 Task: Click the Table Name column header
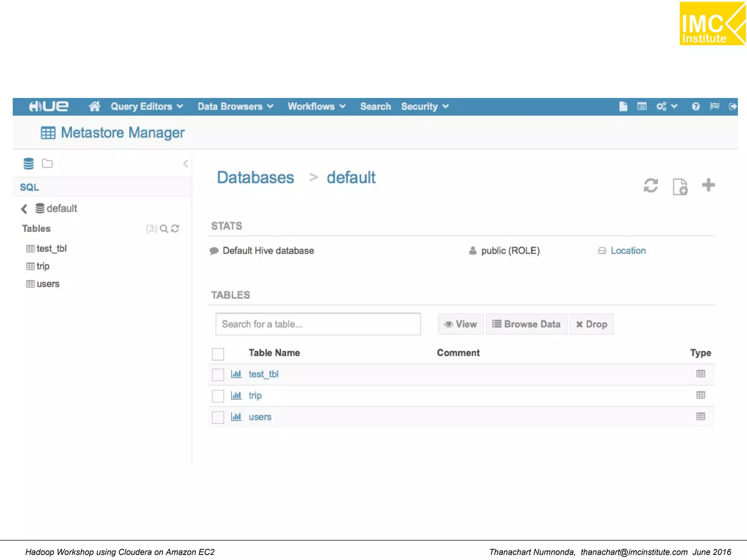pyautogui.click(x=274, y=353)
